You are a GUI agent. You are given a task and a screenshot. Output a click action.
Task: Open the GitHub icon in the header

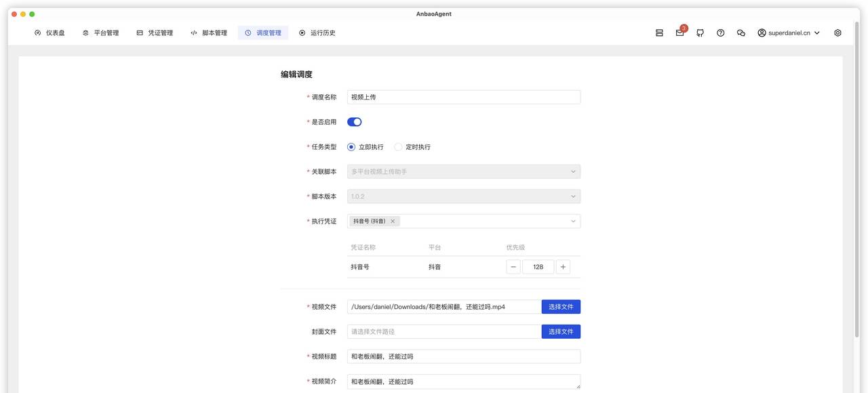[699, 32]
